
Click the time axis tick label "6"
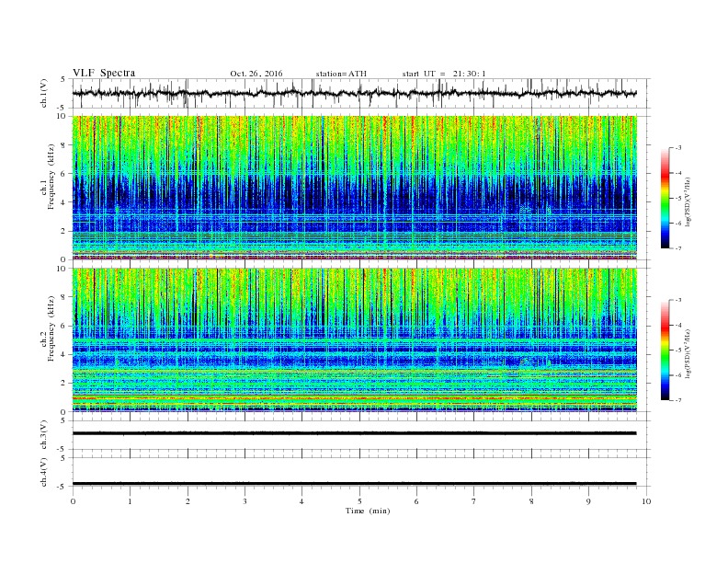point(416,501)
